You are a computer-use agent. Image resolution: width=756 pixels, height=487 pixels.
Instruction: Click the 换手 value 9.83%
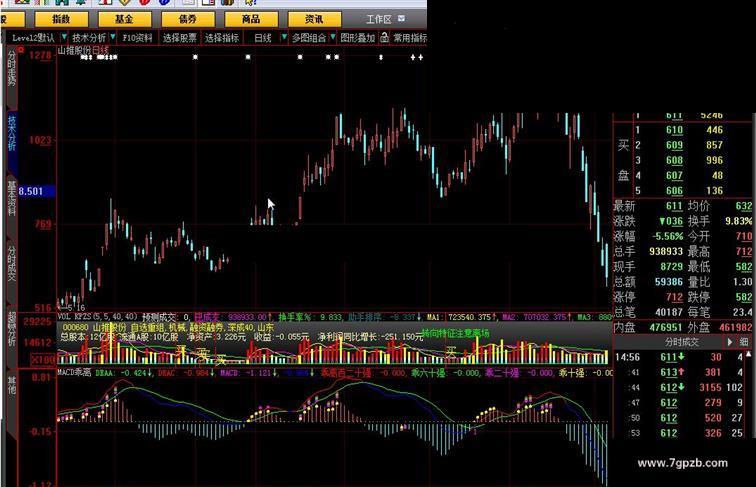[739, 221]
